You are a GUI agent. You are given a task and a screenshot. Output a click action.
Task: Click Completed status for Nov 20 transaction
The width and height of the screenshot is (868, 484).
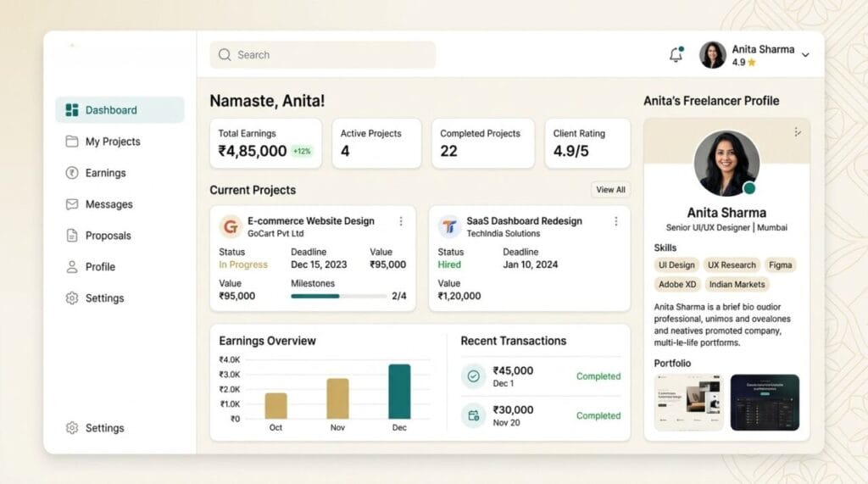click(598, 415)
